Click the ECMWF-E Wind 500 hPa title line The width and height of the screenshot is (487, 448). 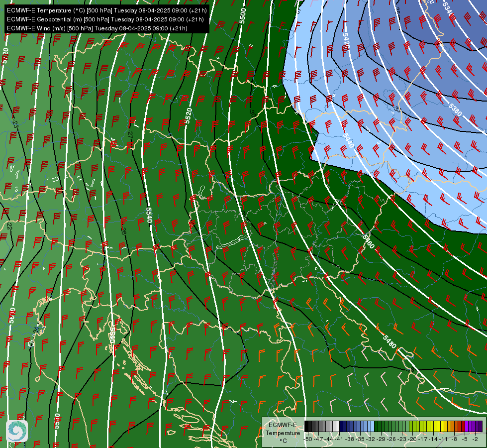tap(97, 28)
